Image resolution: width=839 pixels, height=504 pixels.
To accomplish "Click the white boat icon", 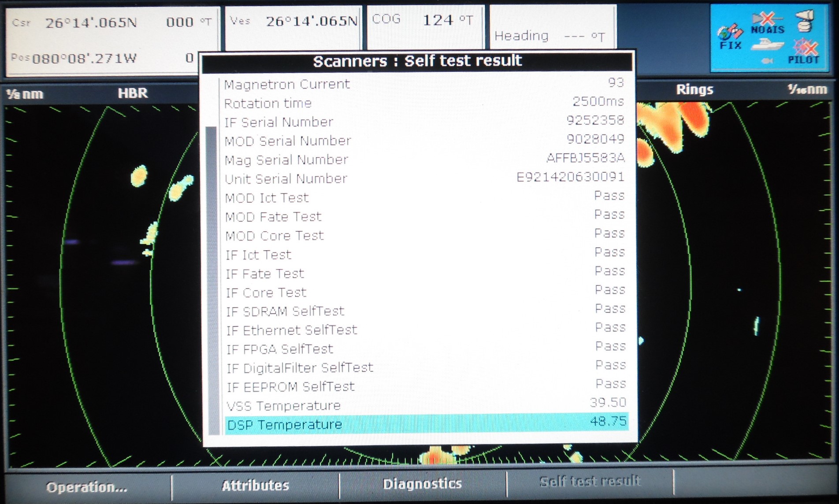I will [767, 44].
